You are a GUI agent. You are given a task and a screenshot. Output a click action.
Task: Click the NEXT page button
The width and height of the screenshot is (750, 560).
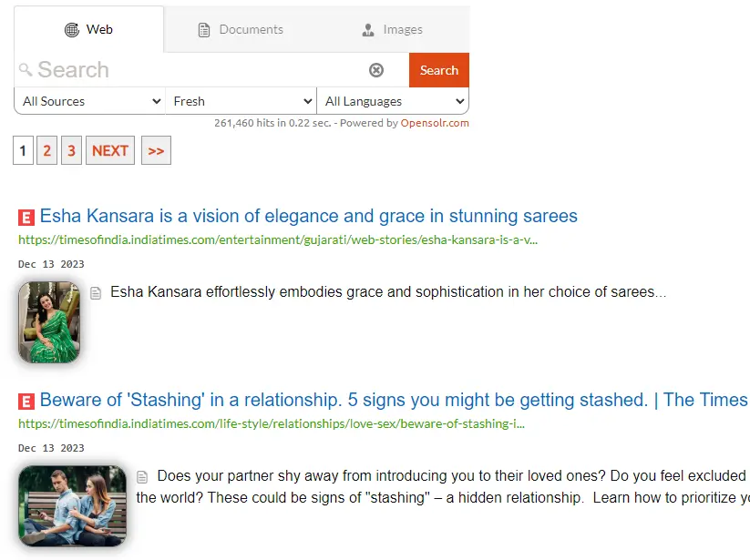click(110, 150)
